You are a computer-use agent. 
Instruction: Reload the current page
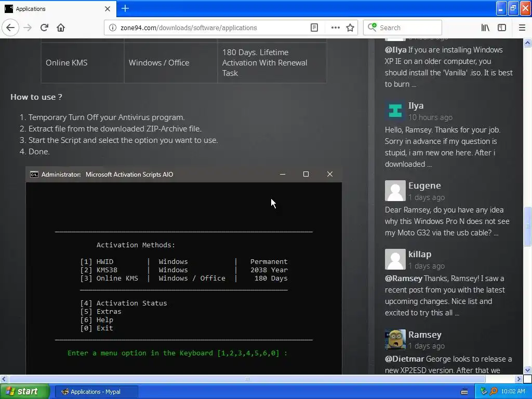click(44, 28)
